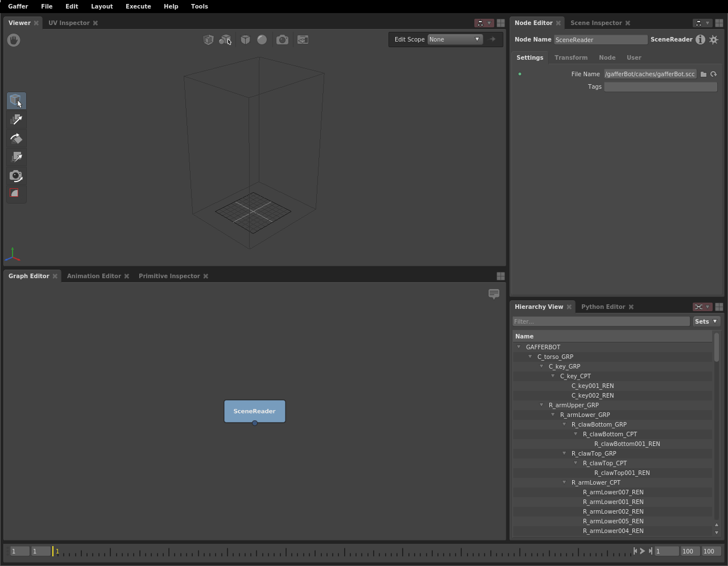Click the Edit Scope arrow button
728x566 pixels.
pyautogui.click(x=493, y=39)
